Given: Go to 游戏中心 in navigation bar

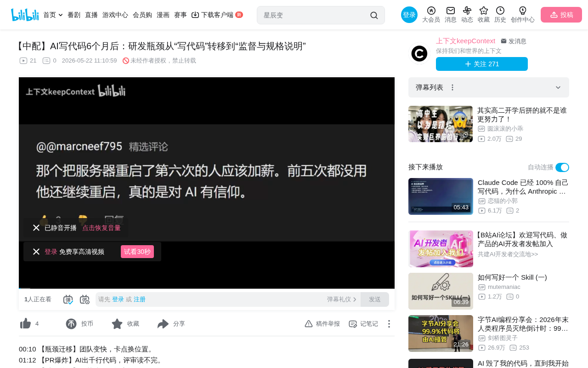Looking at the screenshot, I should point(115,15).
